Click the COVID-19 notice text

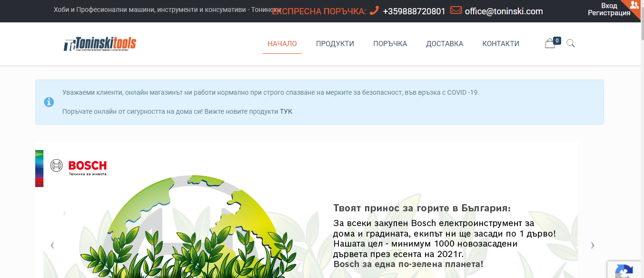(271, 92)
